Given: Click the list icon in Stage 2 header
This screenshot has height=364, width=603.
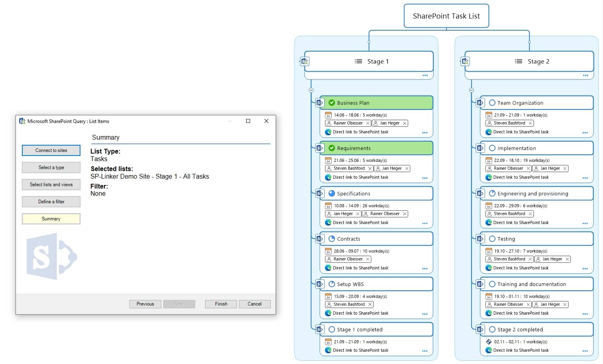Looking at the screenshot, I should (518, 61).
